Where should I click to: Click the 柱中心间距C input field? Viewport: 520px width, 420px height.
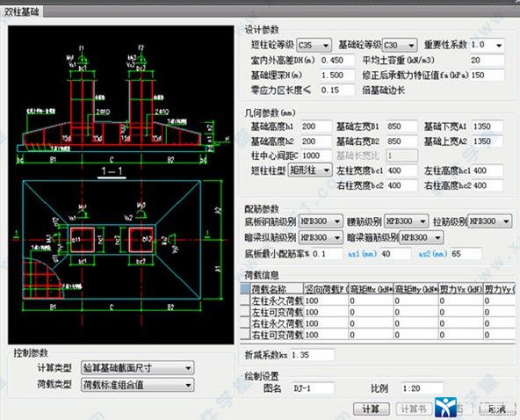tap(316, 156)
